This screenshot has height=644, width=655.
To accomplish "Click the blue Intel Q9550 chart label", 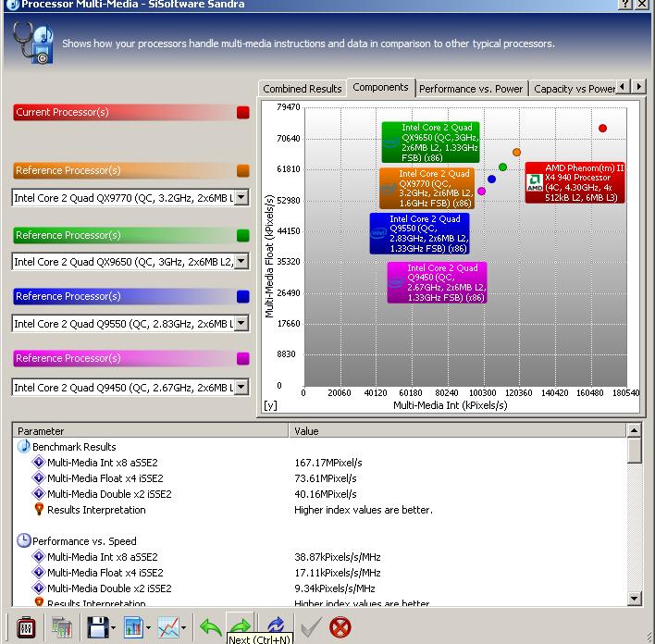I will click(419, 233).
